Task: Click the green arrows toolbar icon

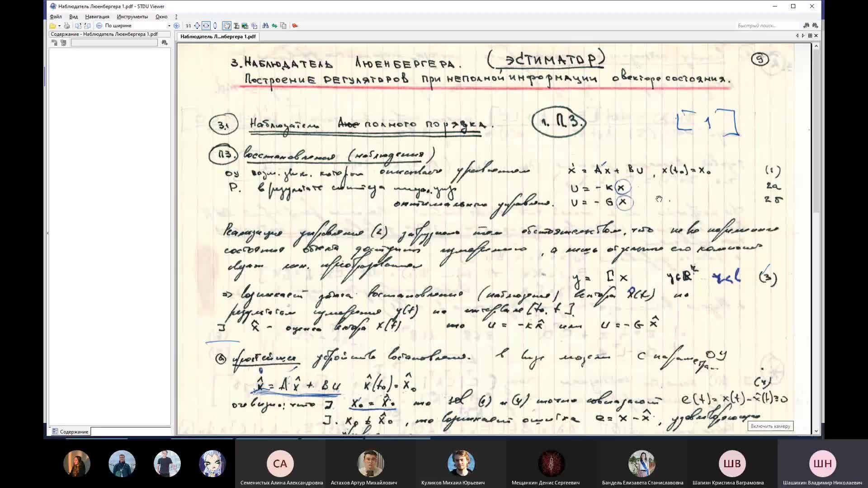Action: pyautogui.click(x=274, y=26)
